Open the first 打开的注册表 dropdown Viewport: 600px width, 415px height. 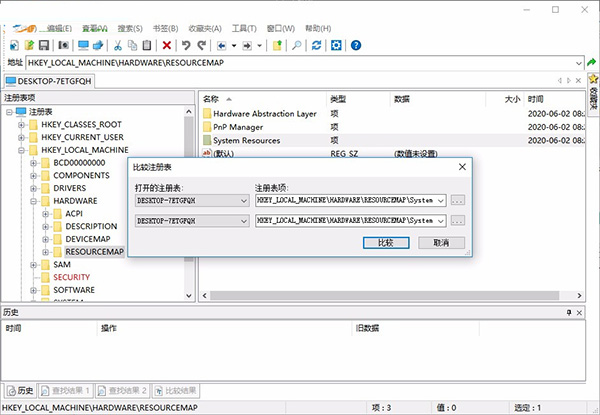click(244, 200)
